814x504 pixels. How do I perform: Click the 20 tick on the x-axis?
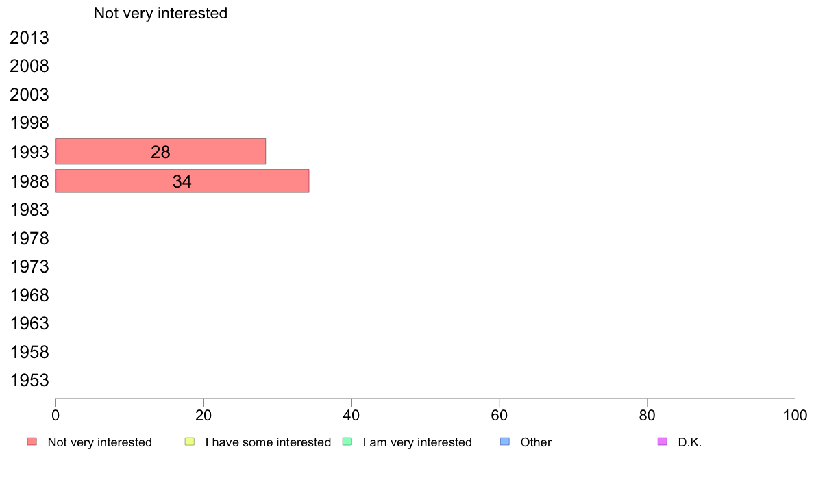203,415
